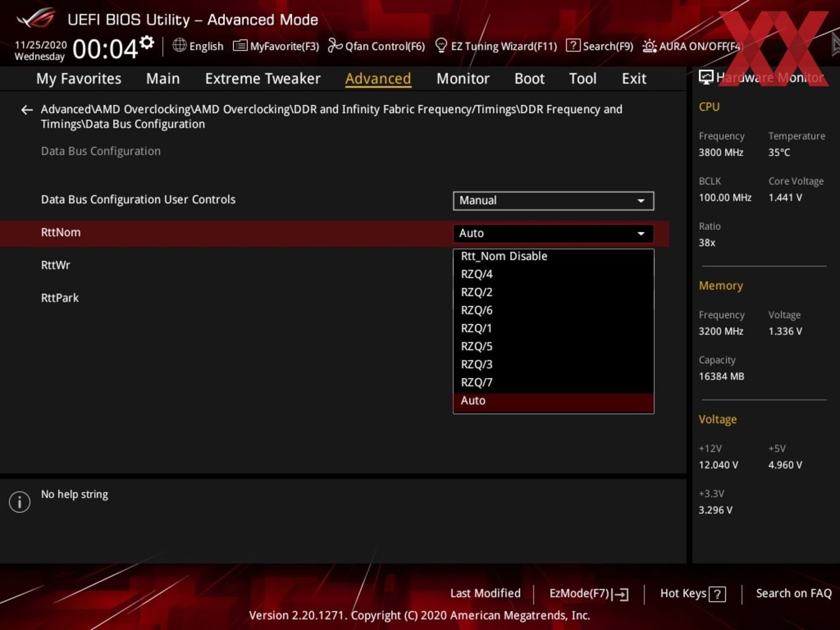Click +12V value 12.040 V
This screenshot has height=630, width=840.
pyautogui.click(x=718, y=465)
